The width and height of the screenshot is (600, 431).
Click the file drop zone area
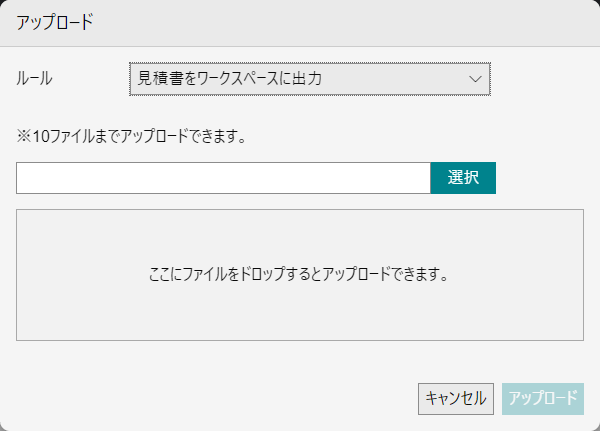[x=300, y=275]
